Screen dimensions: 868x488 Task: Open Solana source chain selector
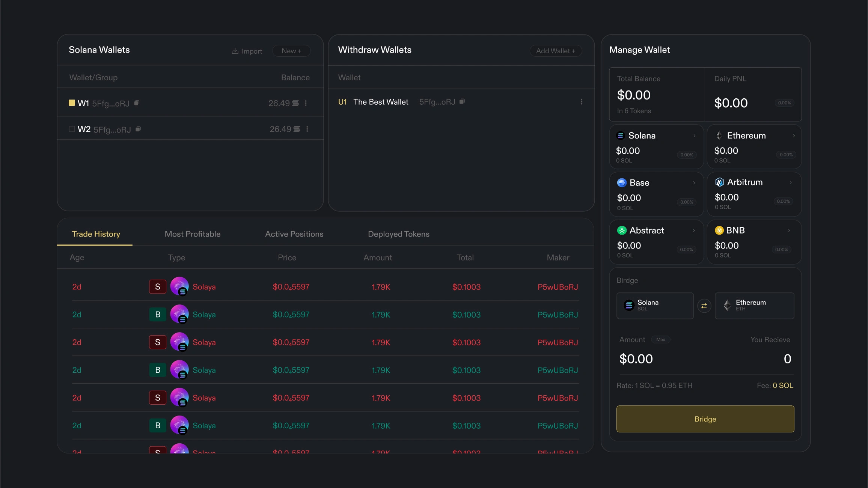coord(655,306)
